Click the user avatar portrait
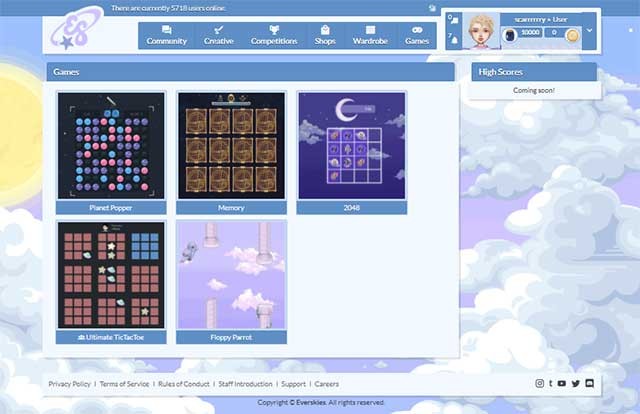The image size is (640, 414). pyautogui.click(x=481, y=31)
